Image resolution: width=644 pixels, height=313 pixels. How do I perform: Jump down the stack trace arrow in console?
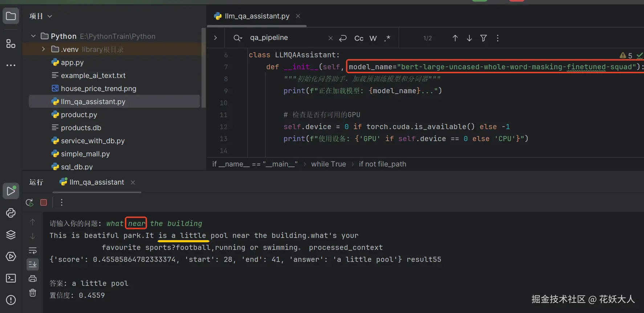point(33,236)
